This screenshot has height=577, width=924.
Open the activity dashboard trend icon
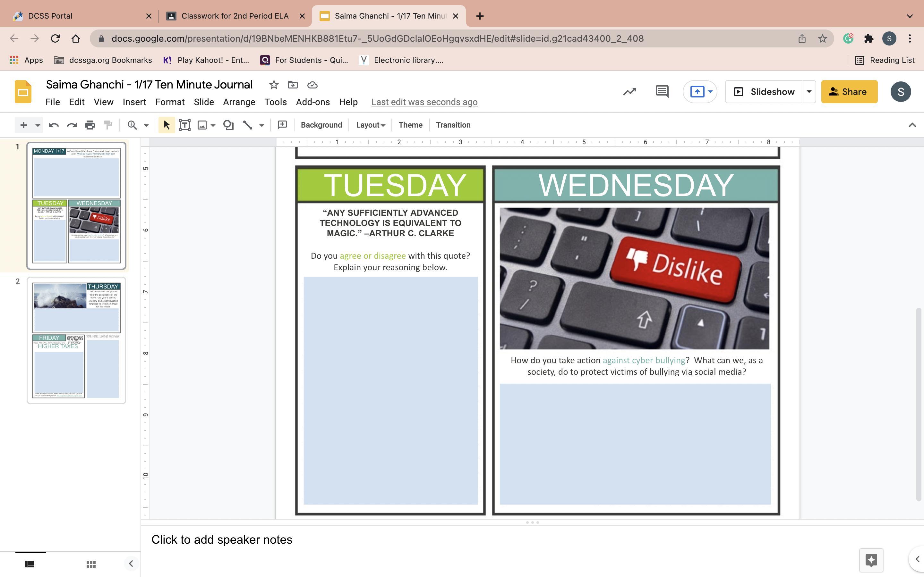pyautogui.click(x=629, y=92)
